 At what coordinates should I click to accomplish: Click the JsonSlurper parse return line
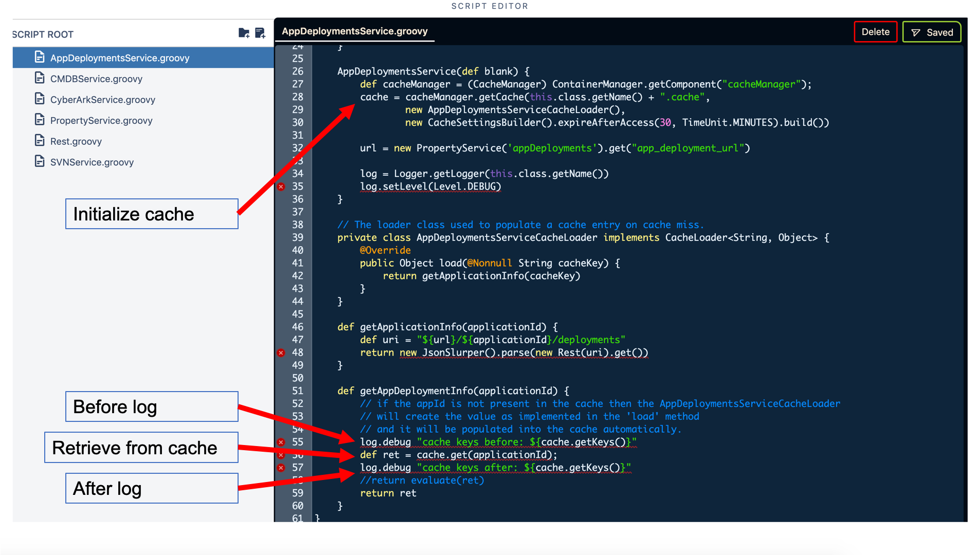coord(504,353)
